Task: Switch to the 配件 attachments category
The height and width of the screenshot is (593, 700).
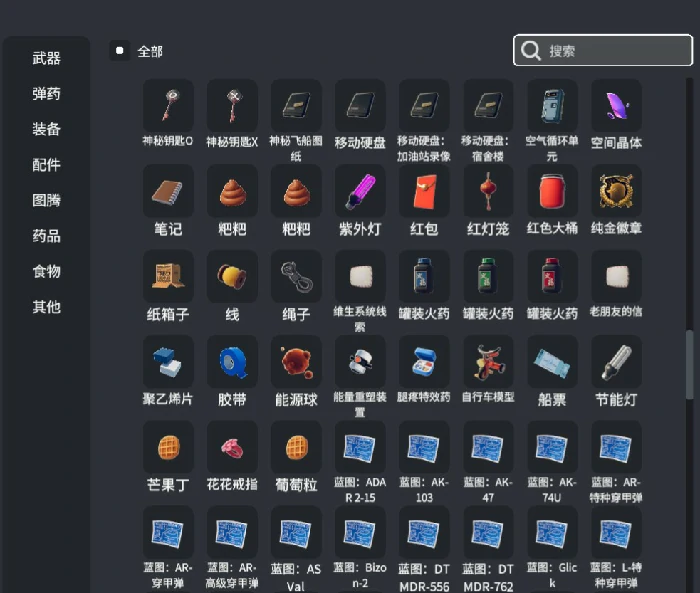Action: [46, 165]
